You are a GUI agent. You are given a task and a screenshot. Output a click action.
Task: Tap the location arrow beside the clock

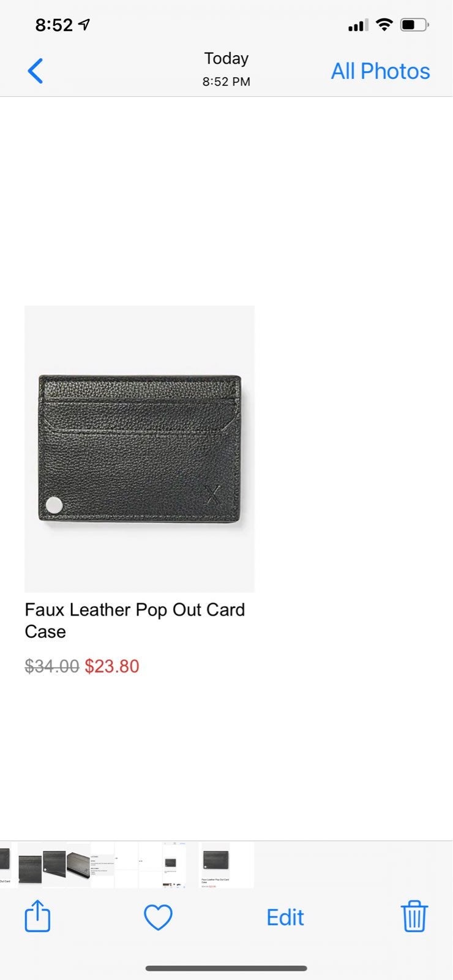pyautogui.click(x=84, y=24)
